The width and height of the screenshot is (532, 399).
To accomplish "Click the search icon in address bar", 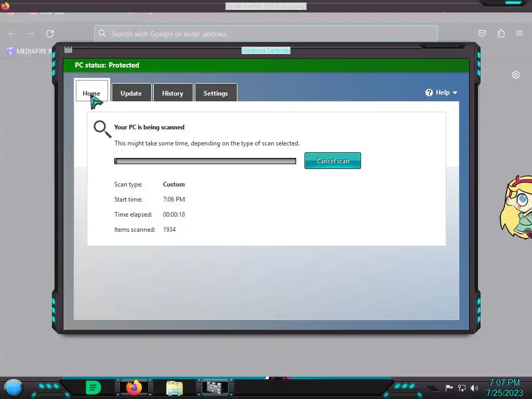I will (102, 33).
